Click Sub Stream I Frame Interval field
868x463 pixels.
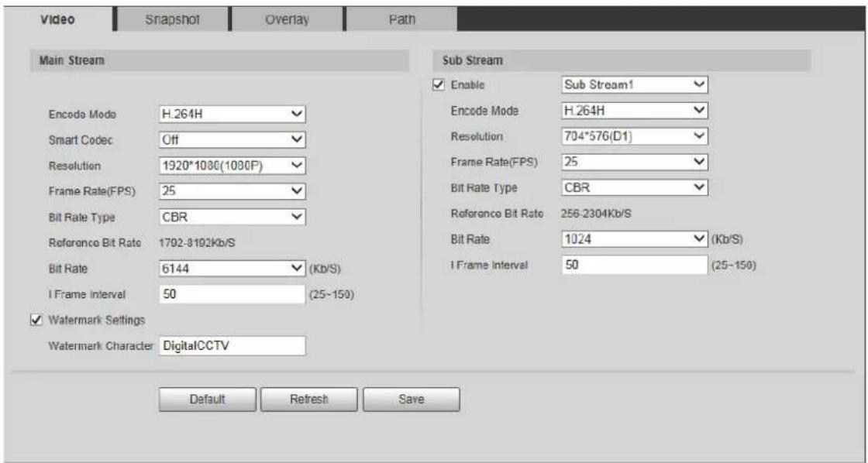[x=635, y=265]
